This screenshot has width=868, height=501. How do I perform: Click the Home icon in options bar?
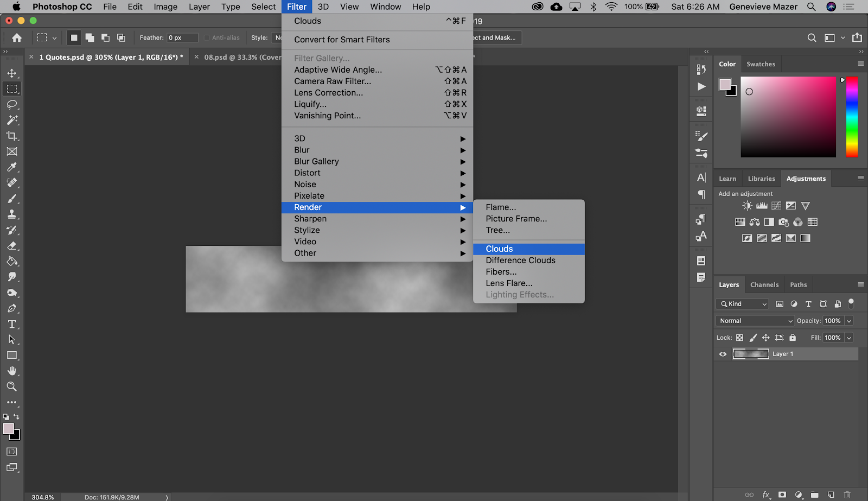(x=17, y=37)
